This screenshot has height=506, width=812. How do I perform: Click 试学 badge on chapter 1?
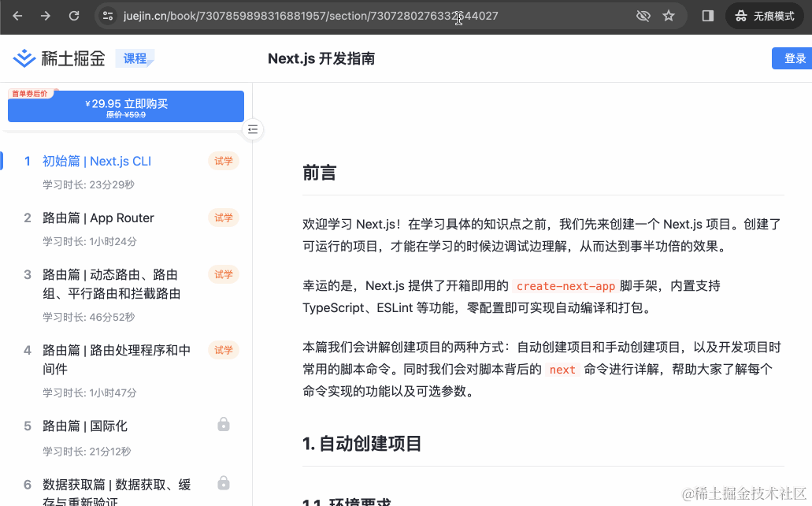point(224,162)
